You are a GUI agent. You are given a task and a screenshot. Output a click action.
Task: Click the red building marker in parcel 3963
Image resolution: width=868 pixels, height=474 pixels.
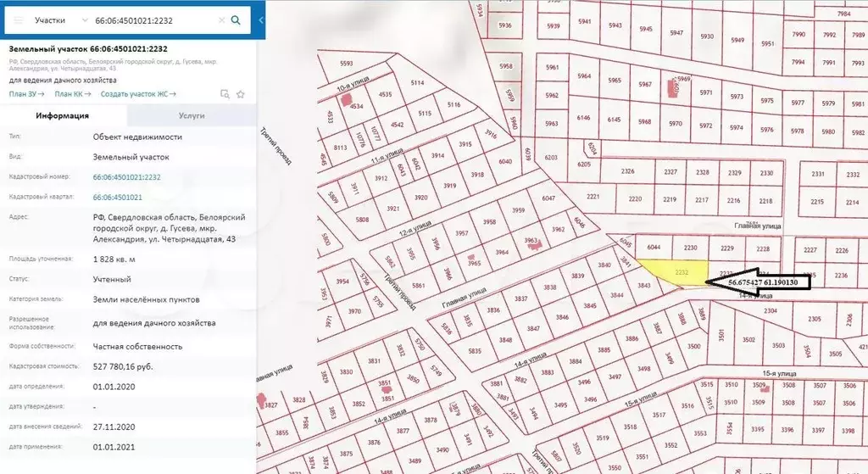[534, 246]
